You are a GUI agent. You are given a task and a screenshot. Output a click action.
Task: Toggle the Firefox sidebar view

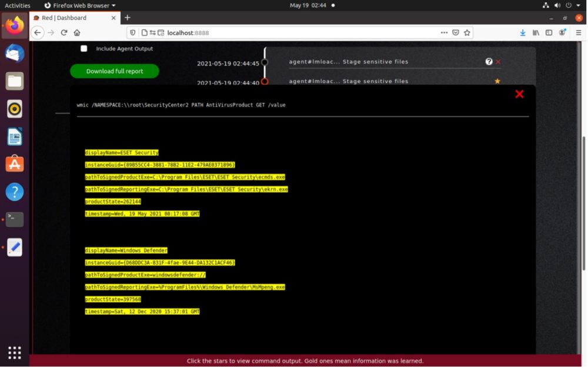pyautogui.click(x=549, y=32)
